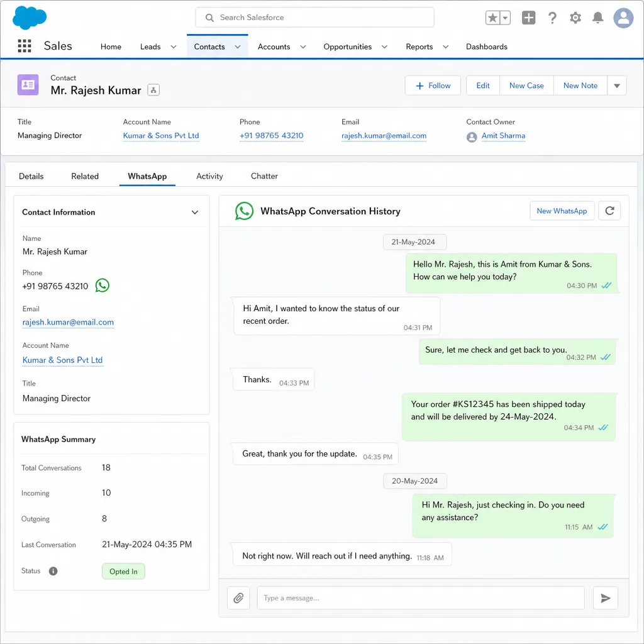The image size is (644, 644).
Task: Expand the Contacts menu chevron
Action: click(x=237, y=47)
